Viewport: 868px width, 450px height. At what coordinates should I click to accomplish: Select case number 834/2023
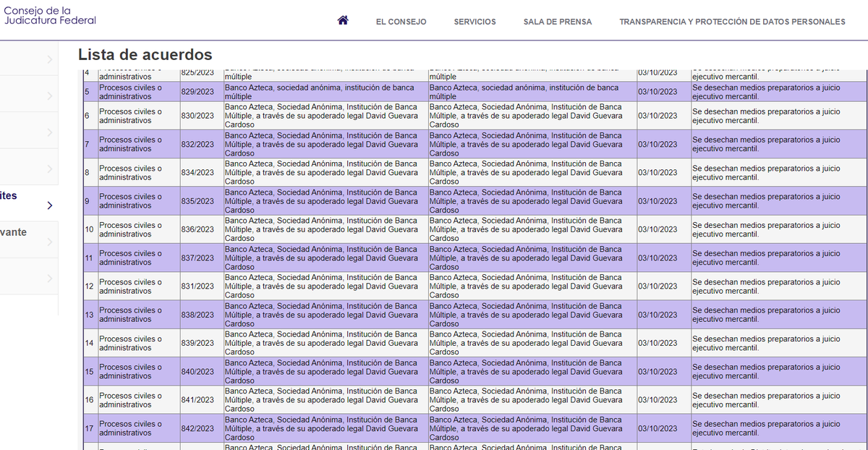click(x=197, y=173)
